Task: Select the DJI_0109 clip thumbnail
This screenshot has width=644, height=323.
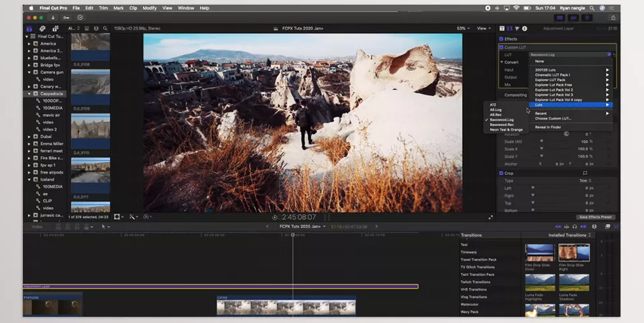Action: (91, 87)
